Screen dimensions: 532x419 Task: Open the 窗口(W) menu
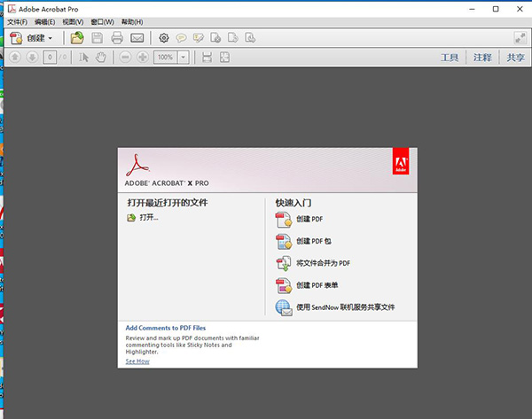point(103,22)
